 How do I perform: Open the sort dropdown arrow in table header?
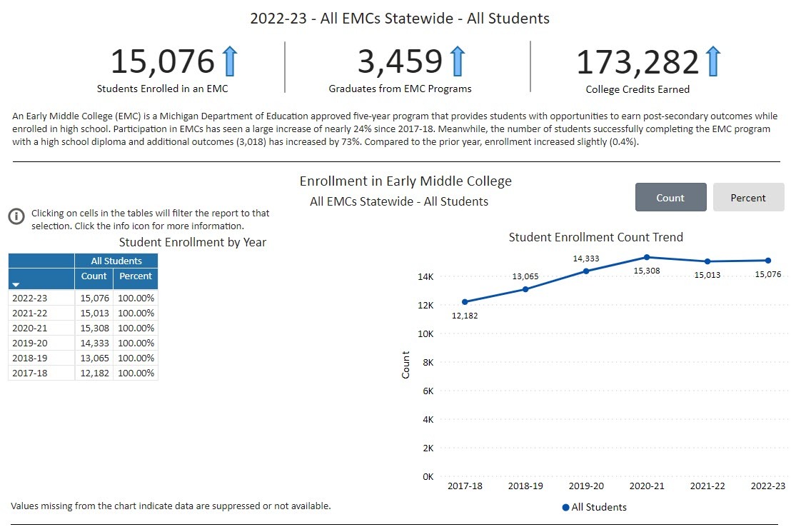(x=16, y=284)
